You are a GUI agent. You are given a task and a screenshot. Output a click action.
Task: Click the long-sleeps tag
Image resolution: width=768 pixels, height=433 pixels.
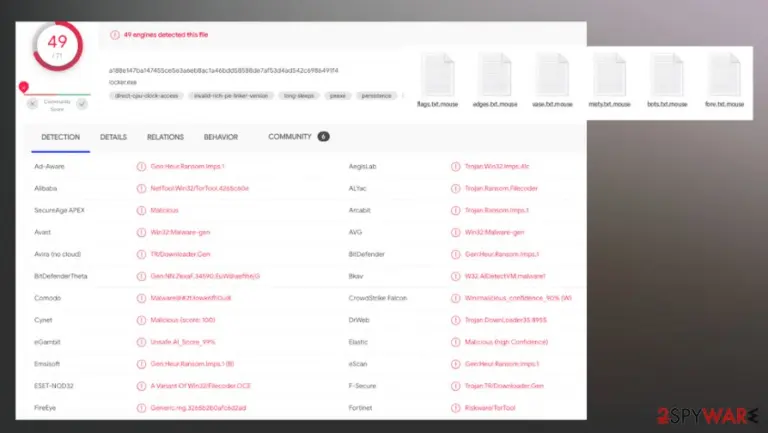[x=299, y=96]
